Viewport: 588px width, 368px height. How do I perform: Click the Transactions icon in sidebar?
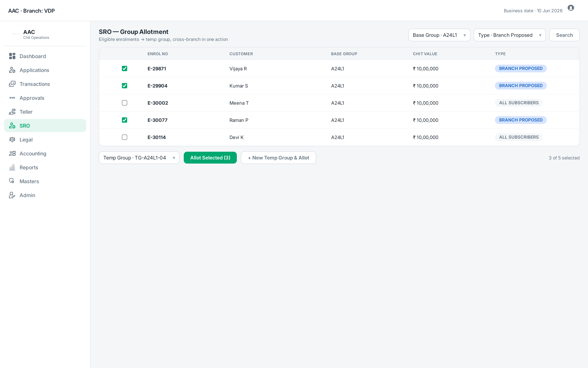coord(12,84)
